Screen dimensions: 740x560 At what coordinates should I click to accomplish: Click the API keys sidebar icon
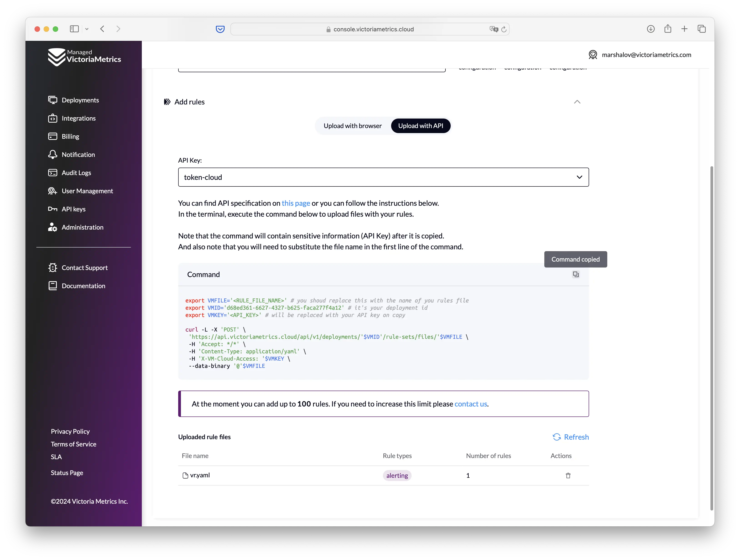click(x=52, y=209)
